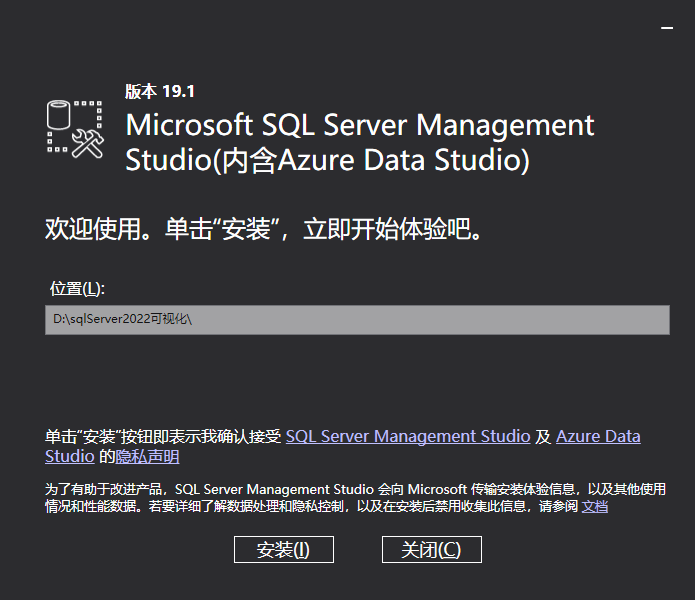
Task: Open the 文档 documentation link
Action: [594, 506]
